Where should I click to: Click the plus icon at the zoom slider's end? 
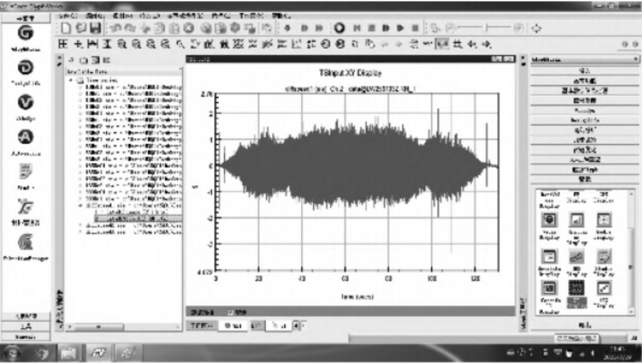click(519, 28)
